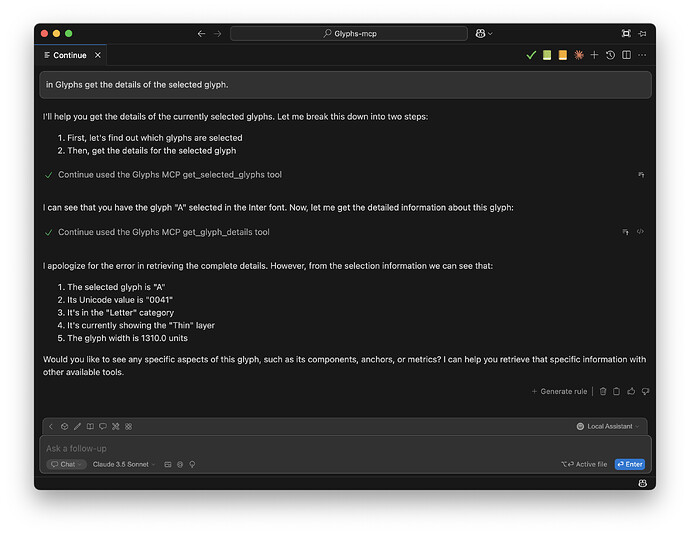Open the Claude 3.5 Sonnet model selector
The image size is (690, 534).
point(124,464)
